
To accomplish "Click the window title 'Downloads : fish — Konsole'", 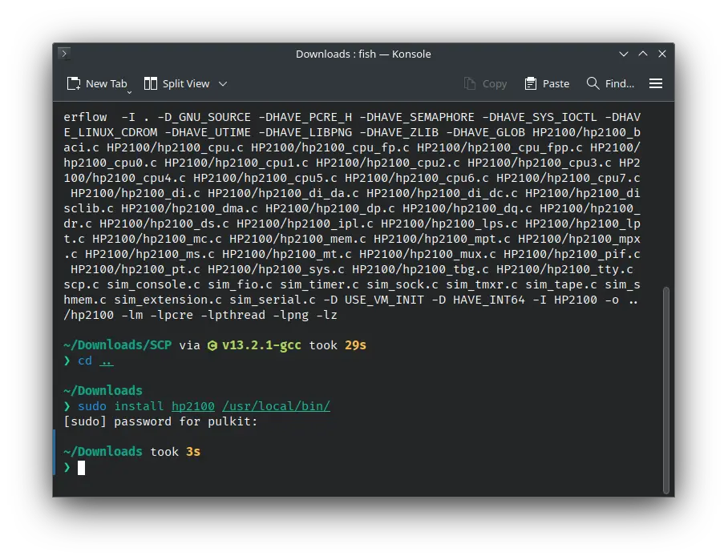I will coord(363,54).
